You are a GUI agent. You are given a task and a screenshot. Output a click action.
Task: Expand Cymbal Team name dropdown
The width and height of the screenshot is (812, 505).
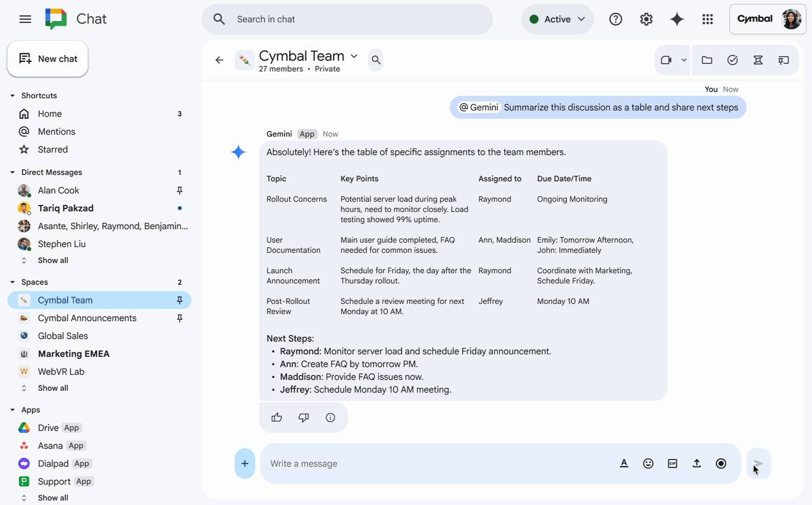(x=354, y=56)
